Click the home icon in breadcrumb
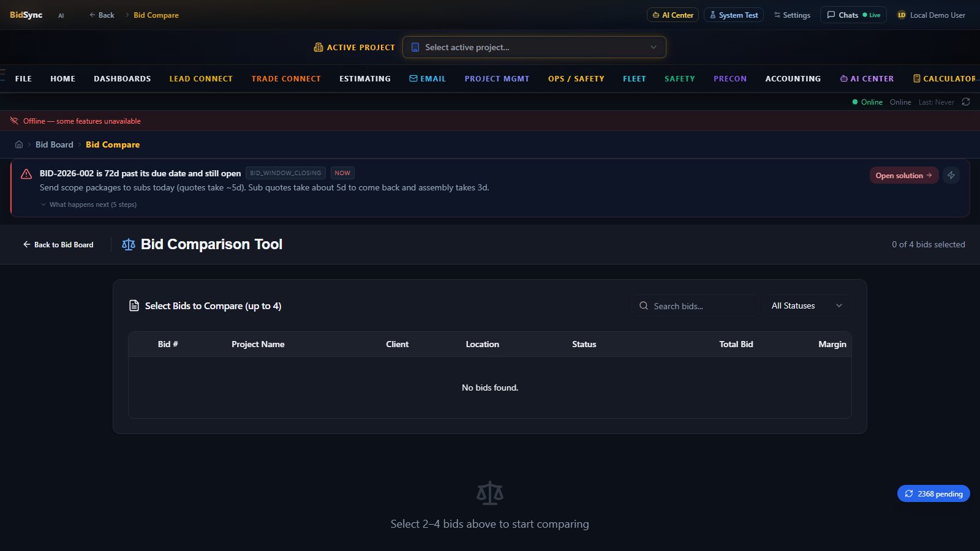 pos(19,144)
